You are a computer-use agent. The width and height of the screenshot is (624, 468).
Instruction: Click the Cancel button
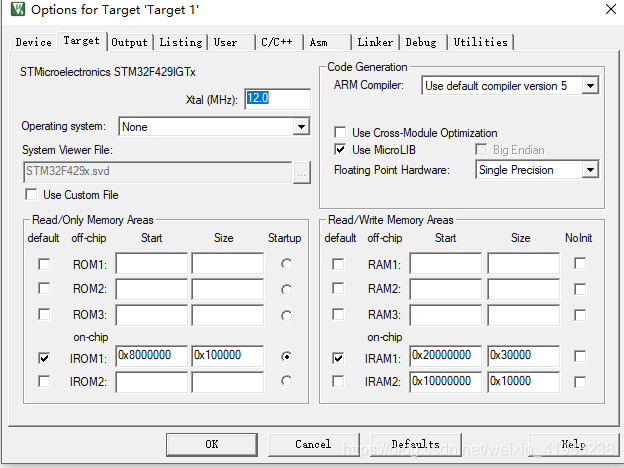313,444
